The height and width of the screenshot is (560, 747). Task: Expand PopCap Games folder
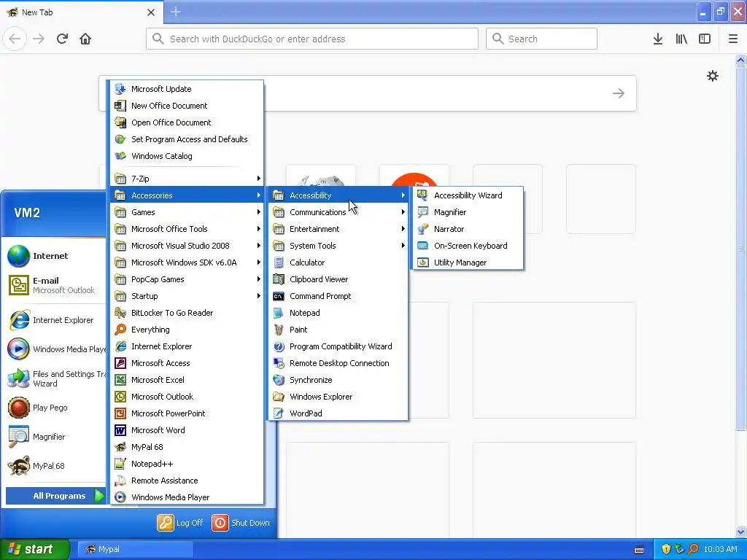click(x=187, y=279)
